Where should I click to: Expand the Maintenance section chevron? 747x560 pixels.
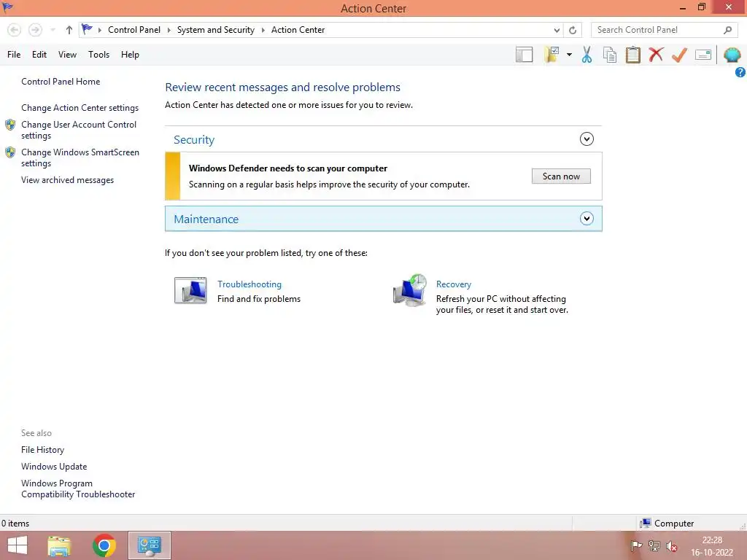(587, 219)
